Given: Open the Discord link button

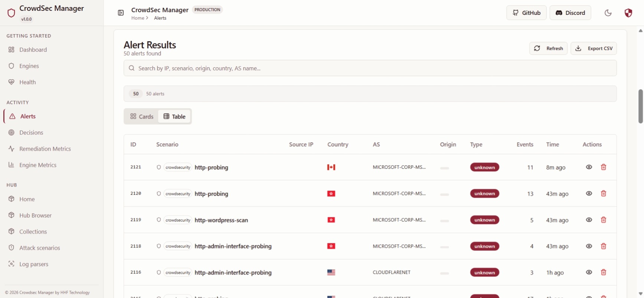Looking at the screenshot, I should (x=570, y=13).
